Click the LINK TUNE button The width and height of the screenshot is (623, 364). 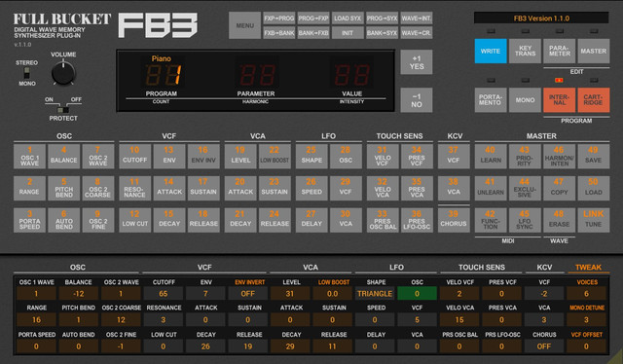pos(594,220)
